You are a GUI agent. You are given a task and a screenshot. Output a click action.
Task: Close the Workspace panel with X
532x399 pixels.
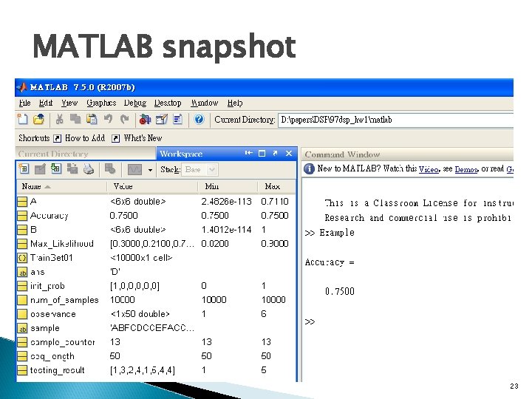(x=289, y=154)
